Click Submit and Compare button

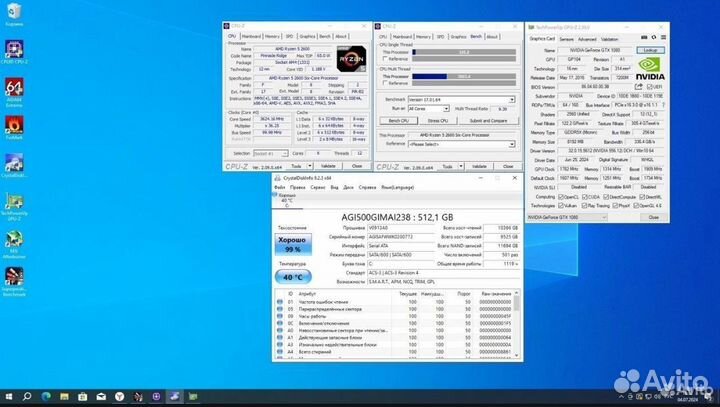488,121
